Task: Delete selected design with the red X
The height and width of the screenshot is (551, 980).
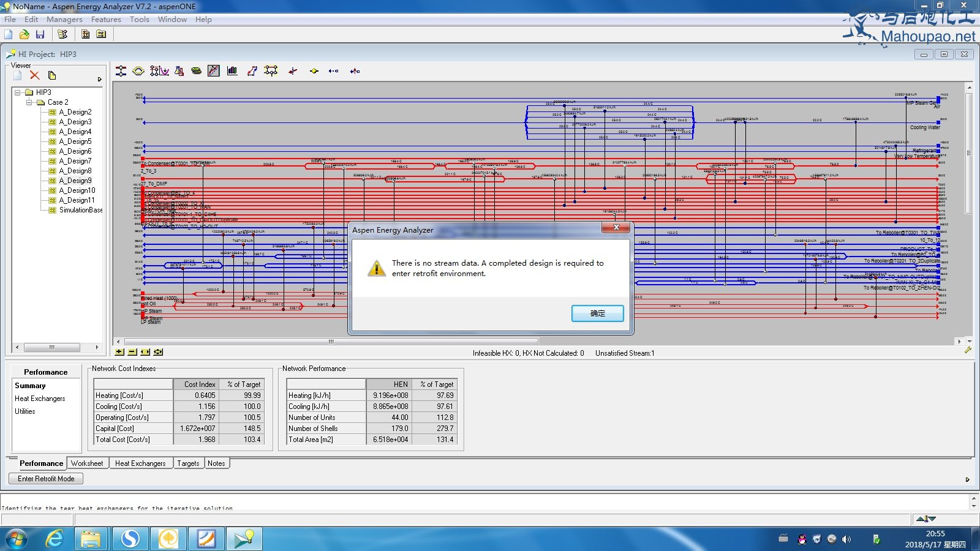Action: [x=35, y=75]
